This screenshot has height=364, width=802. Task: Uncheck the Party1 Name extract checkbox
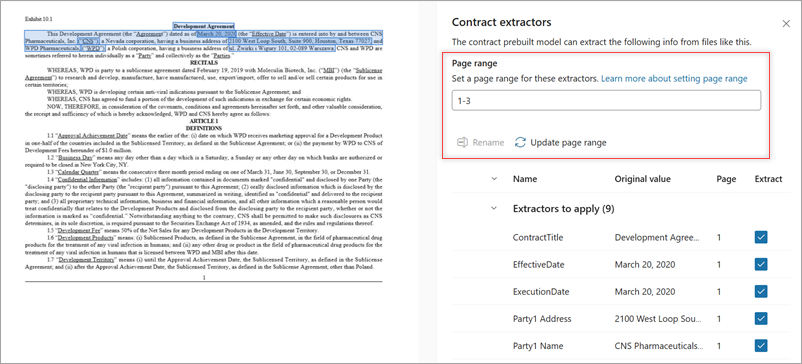[x=761, y=346]
